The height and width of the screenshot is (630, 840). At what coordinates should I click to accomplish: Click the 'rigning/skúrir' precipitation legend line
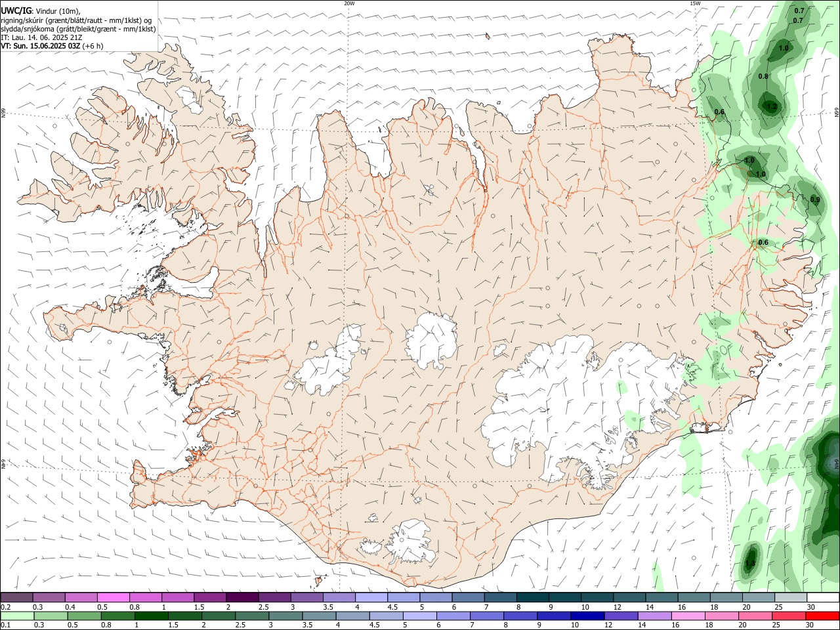pos(76,20)
